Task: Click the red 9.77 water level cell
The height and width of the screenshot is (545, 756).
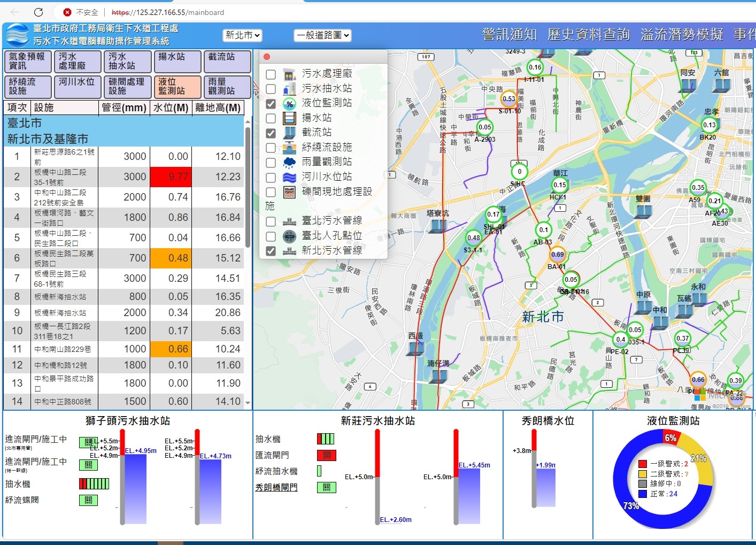Action: tap(171, 177)
